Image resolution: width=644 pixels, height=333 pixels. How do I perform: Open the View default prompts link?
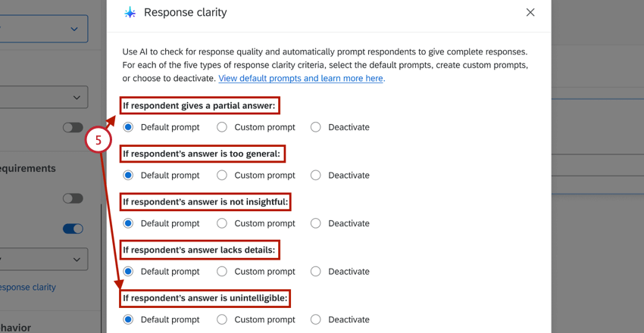[301, 79]
